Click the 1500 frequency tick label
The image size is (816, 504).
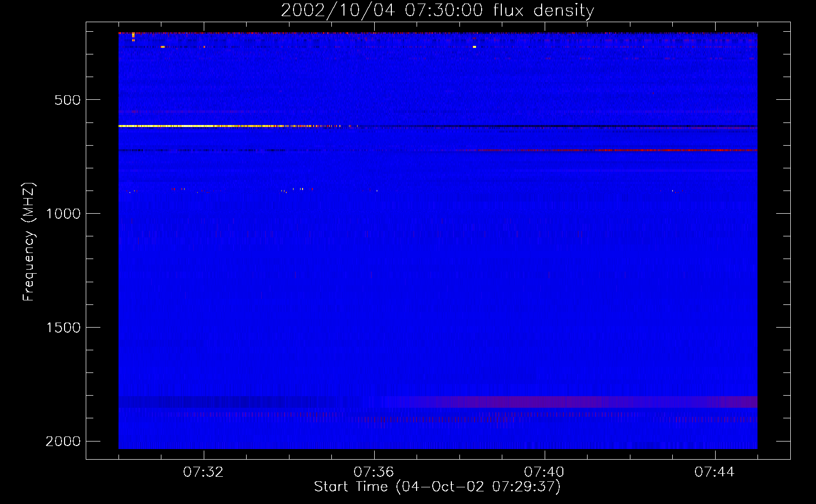coord(63,328)
